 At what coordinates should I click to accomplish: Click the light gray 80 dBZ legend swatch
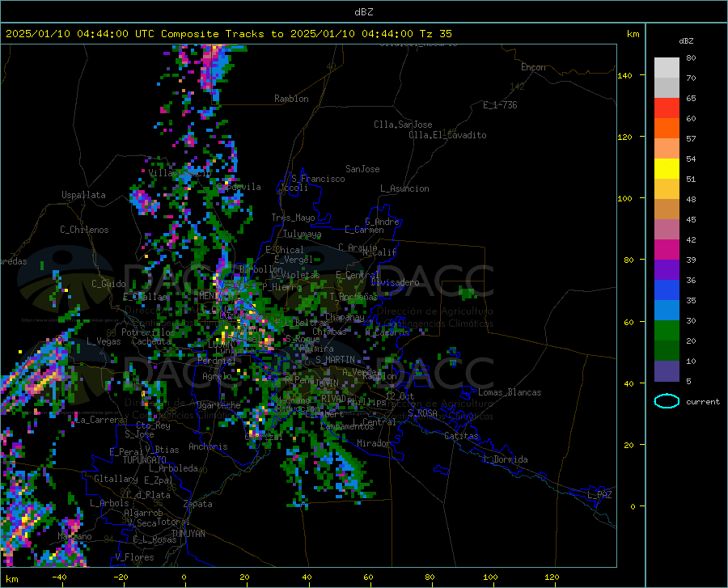point(667,68)
